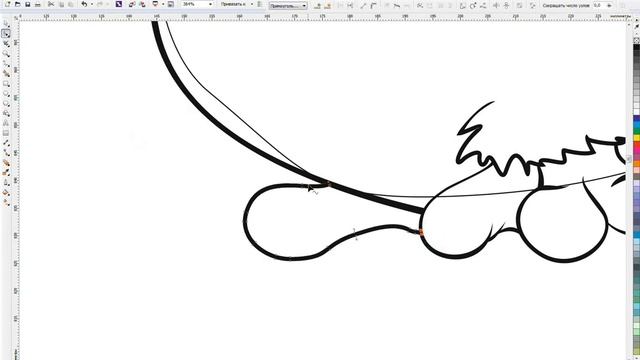Select the Smart Fill tool
This screenshot has height=360, width=640.
[x=6, y=74]
